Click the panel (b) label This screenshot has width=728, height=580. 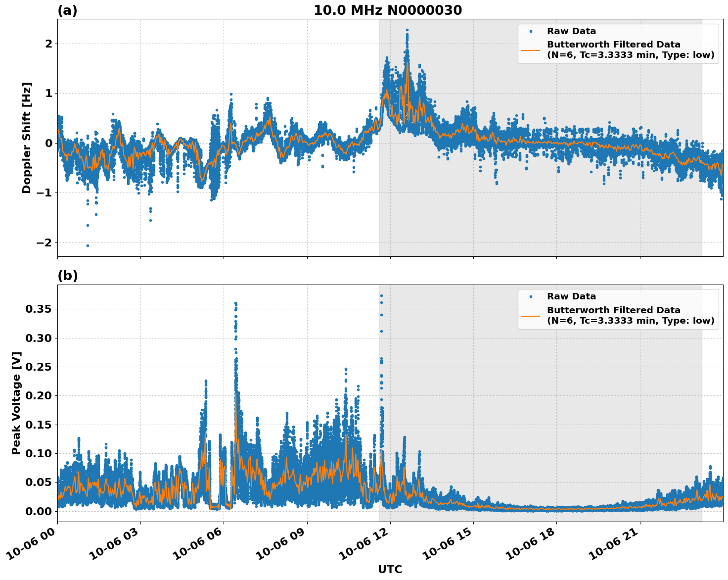point(68,275)
